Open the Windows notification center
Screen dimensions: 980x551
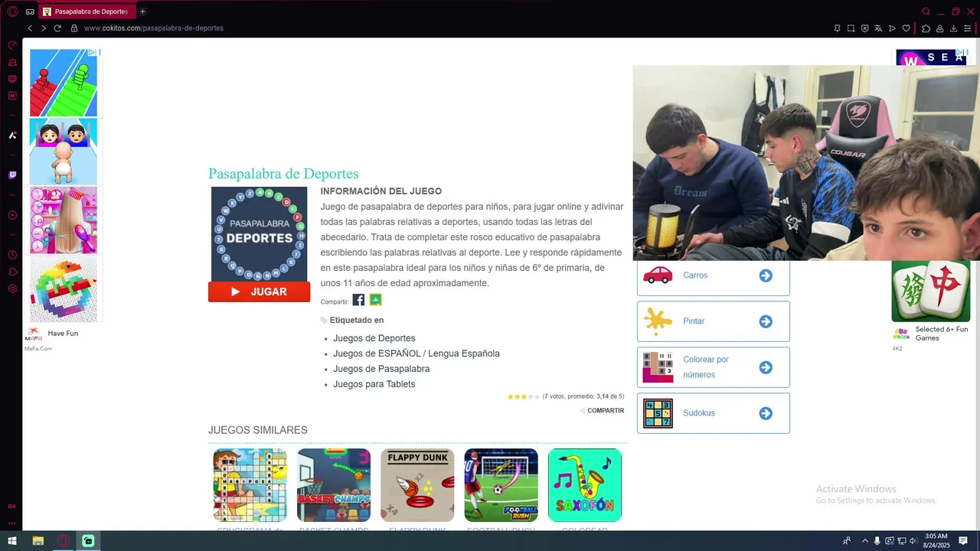coord(963,541)
